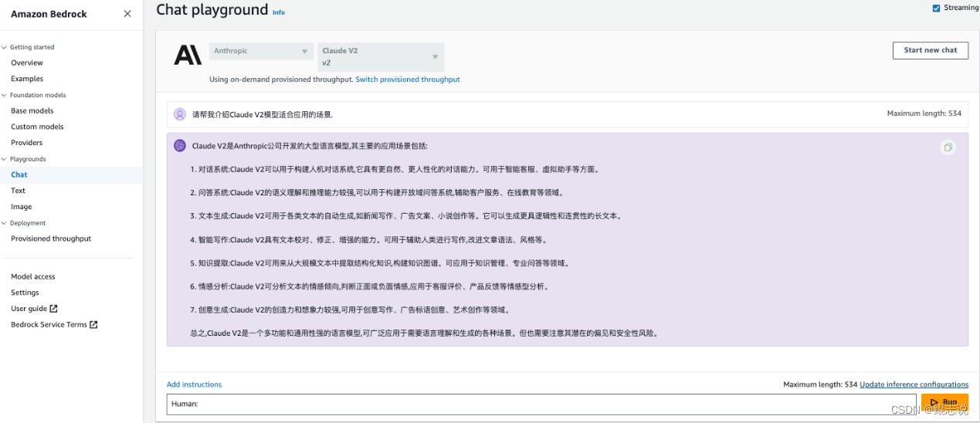Open Update inference configurations link
Image resolution: width=980 pixels, height=423 pixels.
914,384
